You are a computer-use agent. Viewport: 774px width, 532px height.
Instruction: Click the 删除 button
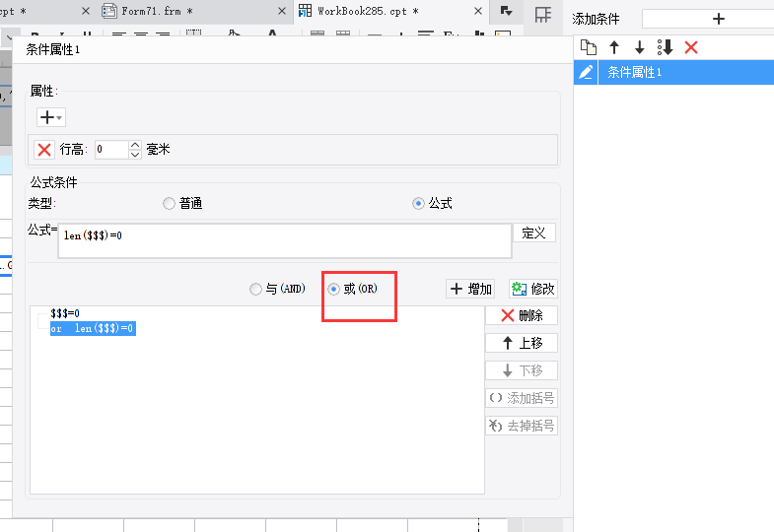pyautogui.click(x=522, y=315)
